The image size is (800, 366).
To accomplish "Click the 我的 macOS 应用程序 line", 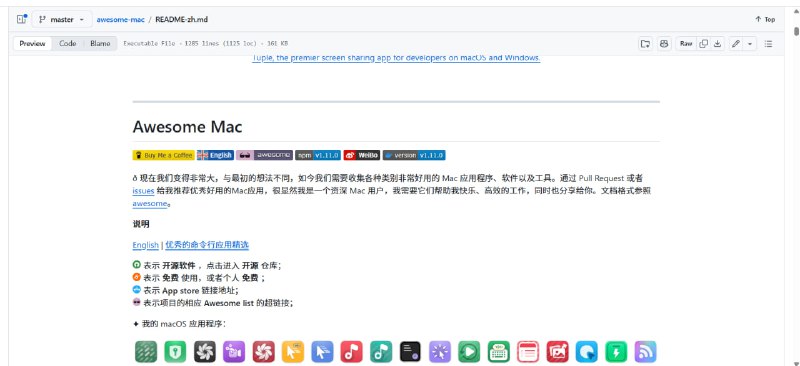I will [179, 324].
